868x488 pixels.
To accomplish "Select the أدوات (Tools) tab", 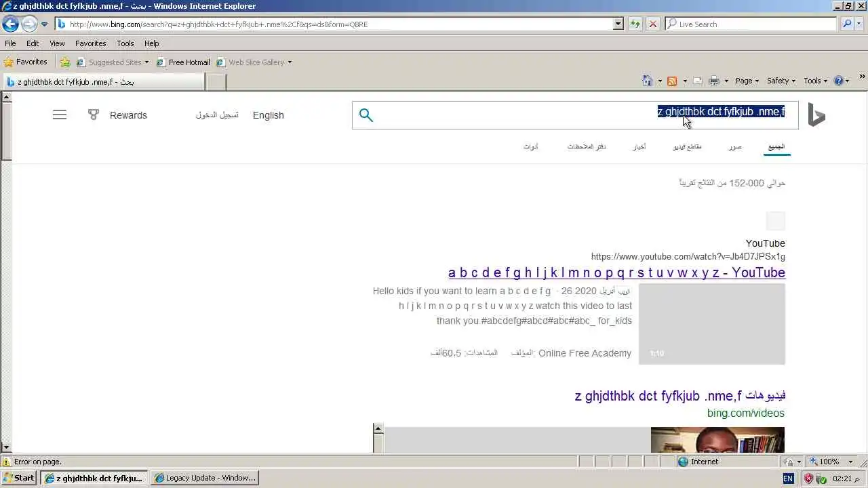I will (531, 146).
